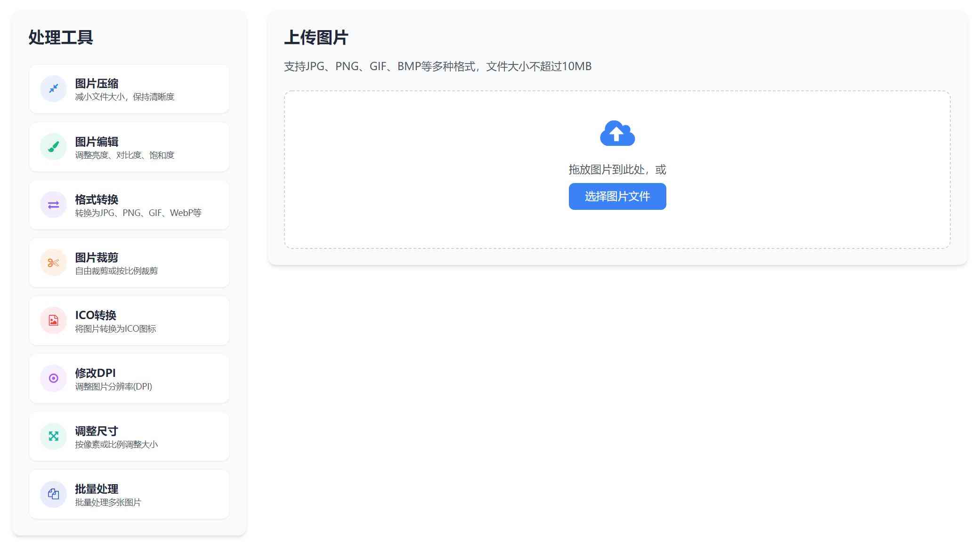Click the blue cloud upload icon
980x551 pixels.
pyautogui.click(x=617, y=133)
